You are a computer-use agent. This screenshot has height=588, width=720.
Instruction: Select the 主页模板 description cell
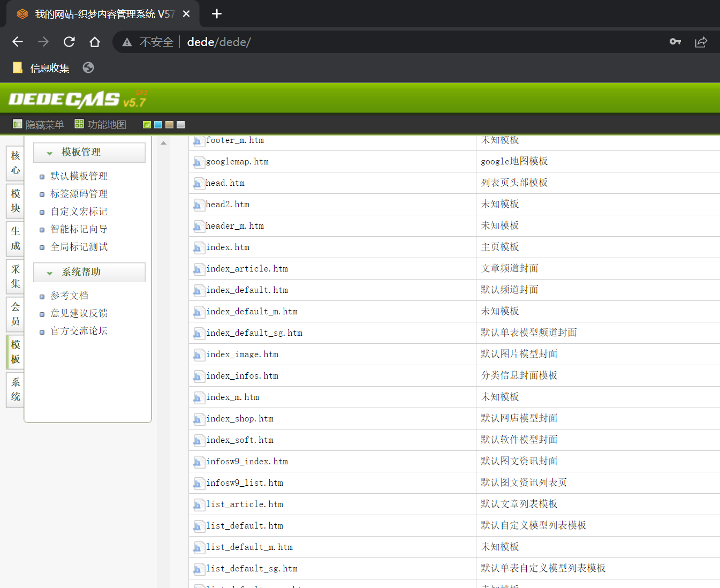(x=500, y=247)
